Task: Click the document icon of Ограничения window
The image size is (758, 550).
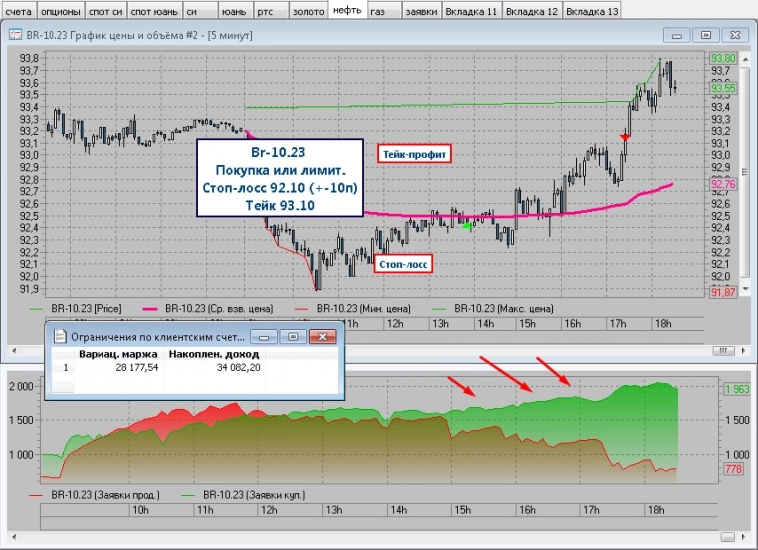Action: (x=59, y=336)
